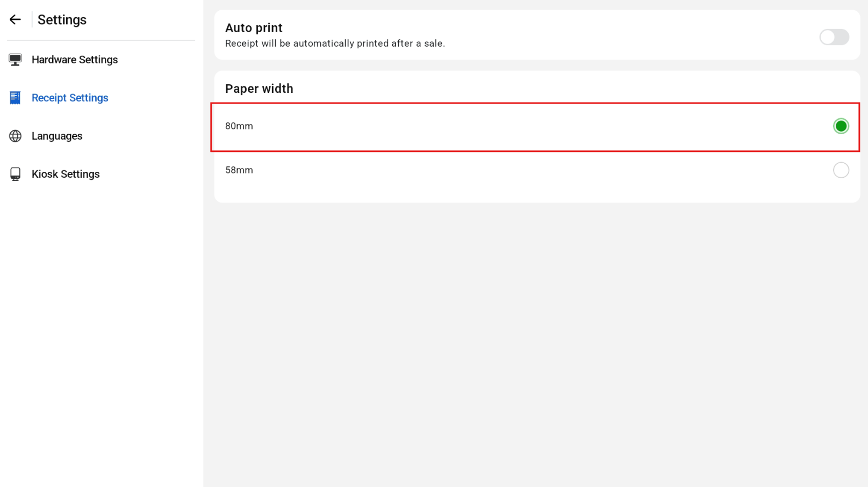Click the Auto print heading
This screenshot has height=487, width=868.
(254, 28)
